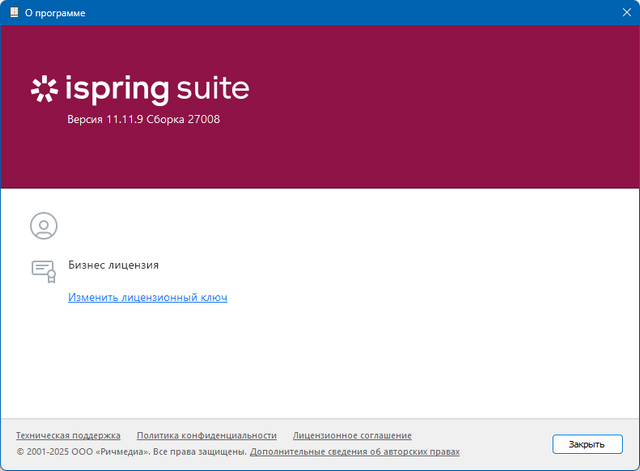Image resolution: width=640 pixels, height=471 pixels.
Task: Open 'Изменить лицензионный ключ' link
Action: tap(148, 297)
